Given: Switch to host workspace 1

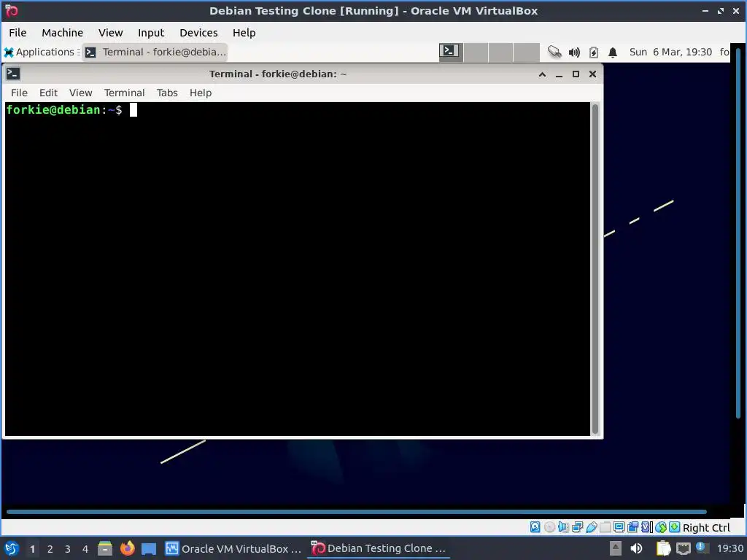Looking at the screenshot, I should [x=32, y=549].
